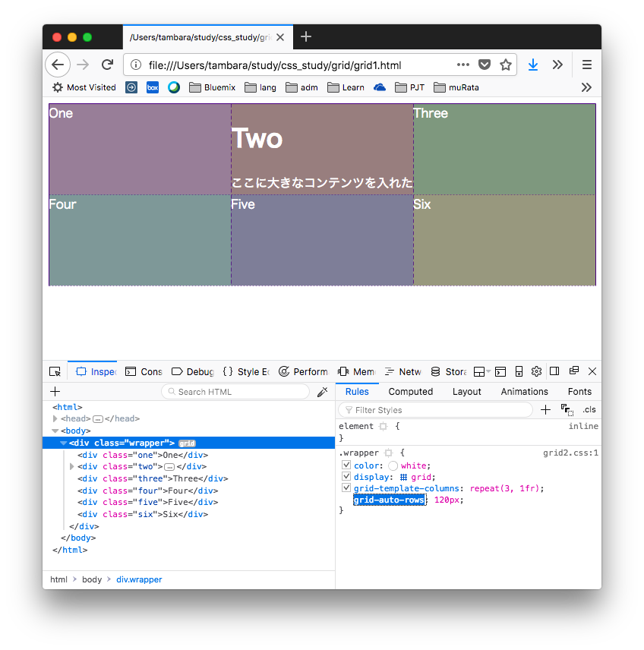Viewport: 644px width, 650px height.
Task: Dock developer tools to side
Action: (554, 371)
